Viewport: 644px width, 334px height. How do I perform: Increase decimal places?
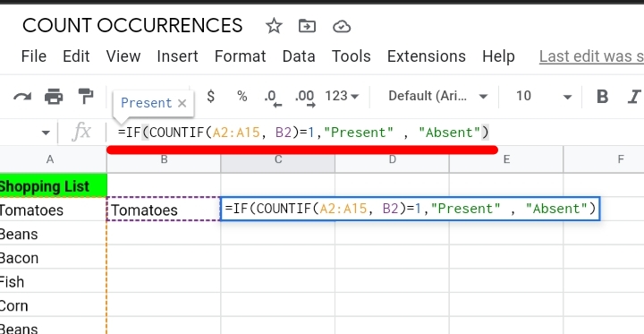305,98
